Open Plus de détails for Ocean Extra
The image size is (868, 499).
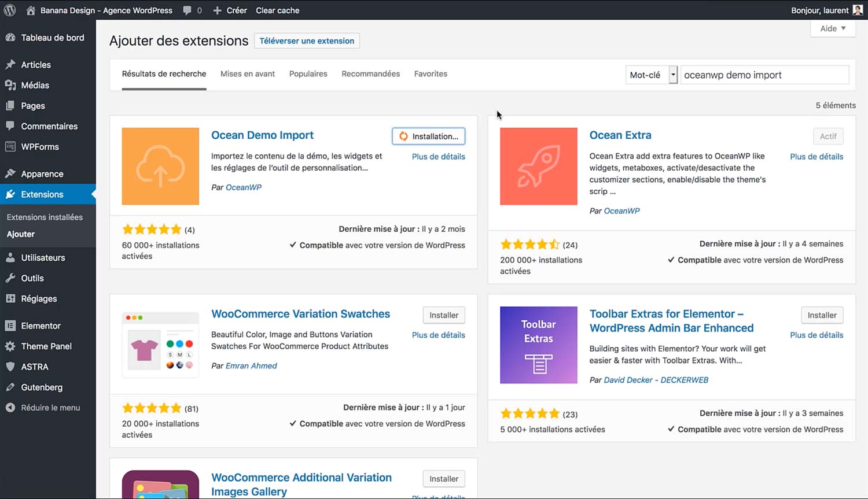click(x=816, y=157)
